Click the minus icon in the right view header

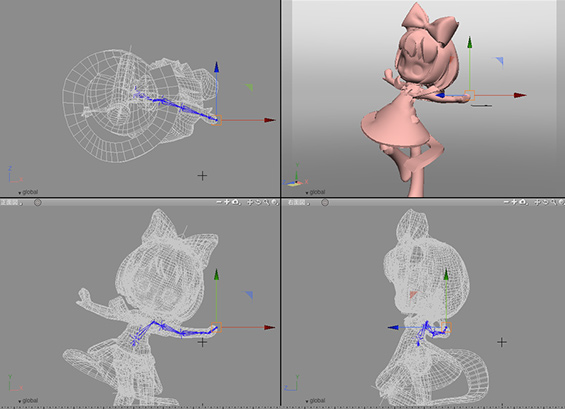(x=507, y=202)
